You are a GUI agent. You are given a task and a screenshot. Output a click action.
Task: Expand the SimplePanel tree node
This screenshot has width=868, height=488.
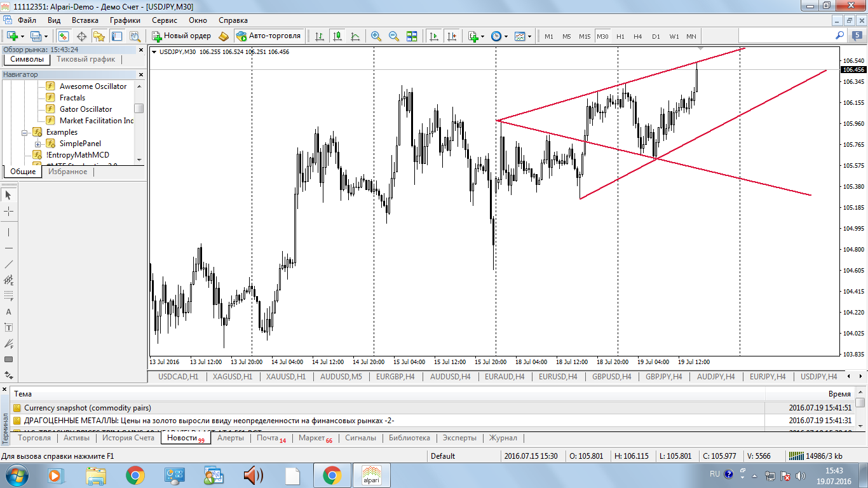(x=38, y=144)
